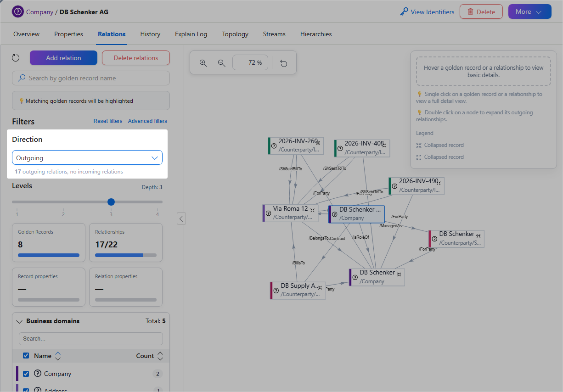Select the DB Schenker /Counterparty/S... node
Viewport: 563px width, 392px height.
coord(456,239)
